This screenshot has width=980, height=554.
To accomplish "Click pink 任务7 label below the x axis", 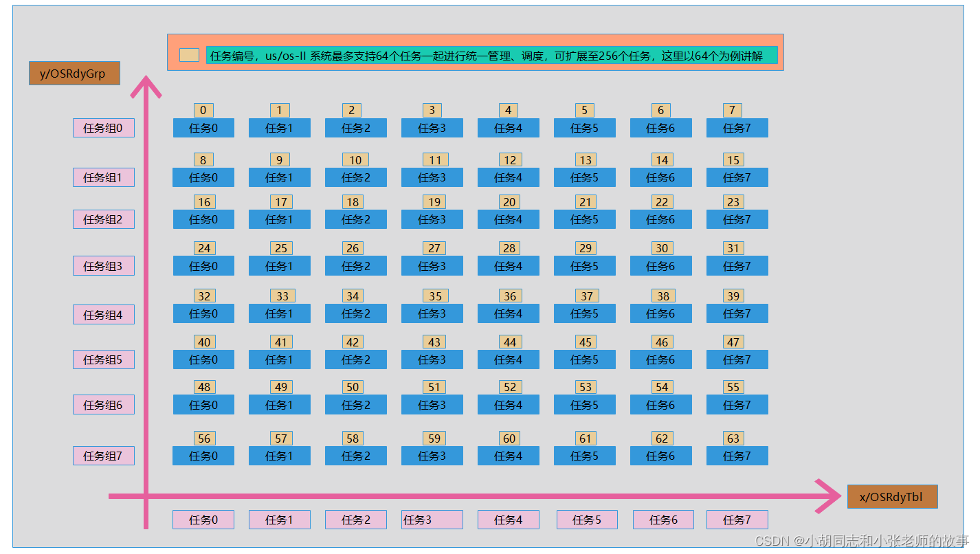I will pos(737,520).
